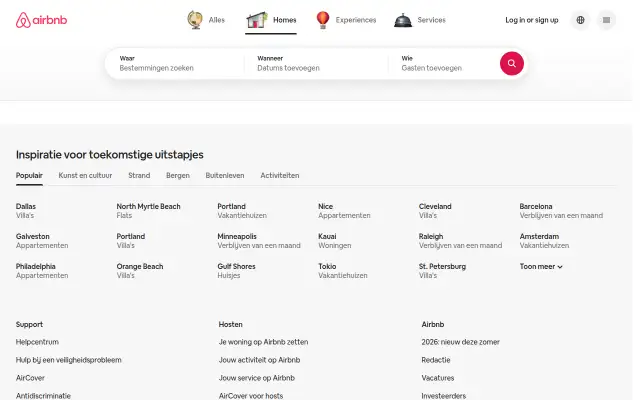Image resolution: width=640 pixels, height=400 pixels.
Task: Switch to the Buitenleven tab
Action: 225,176
